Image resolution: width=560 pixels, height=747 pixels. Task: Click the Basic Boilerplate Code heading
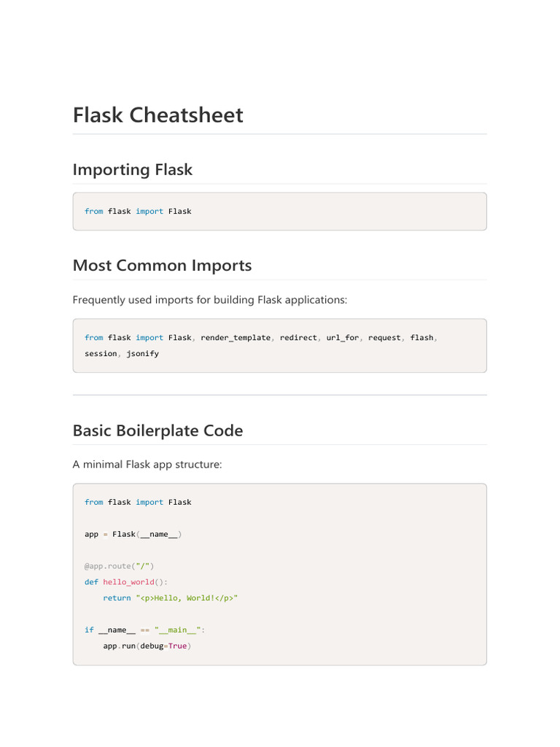click(157, 430)
